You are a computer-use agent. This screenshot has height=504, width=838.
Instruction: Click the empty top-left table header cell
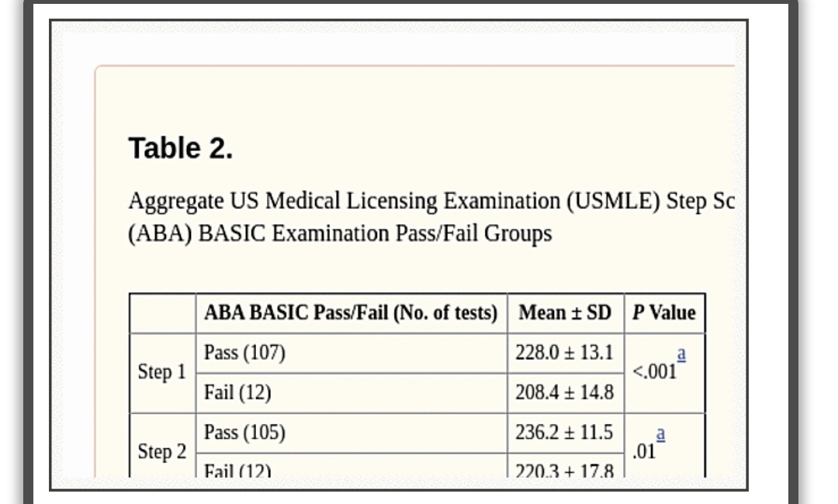click(x=162, y=312)
